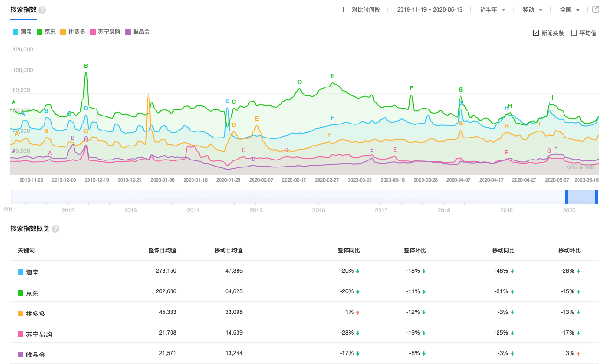Screen dimensions: 609x364
Task: Toggle the 唯品会 legend series
Action: click(138, 32)
